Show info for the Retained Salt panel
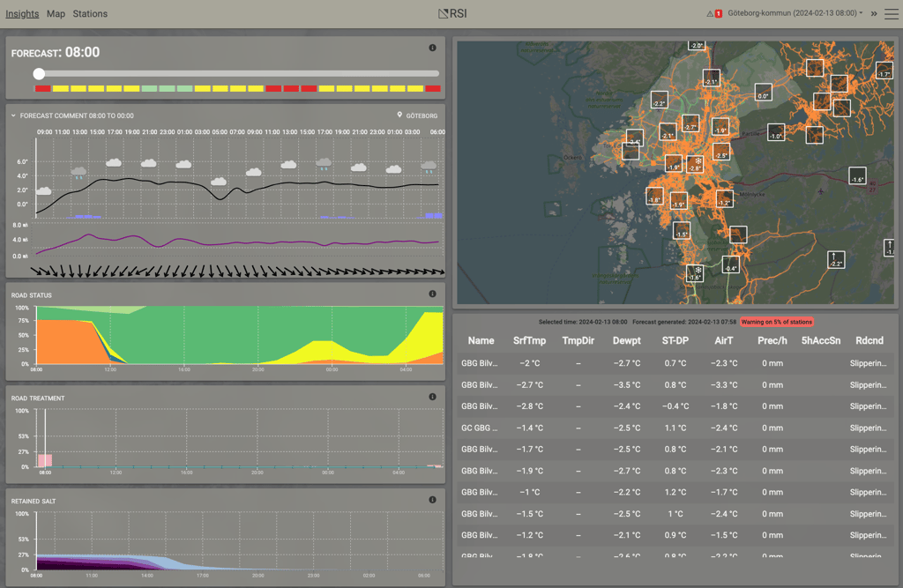Viewport: 903px width, 588px height. coord(432,500)
